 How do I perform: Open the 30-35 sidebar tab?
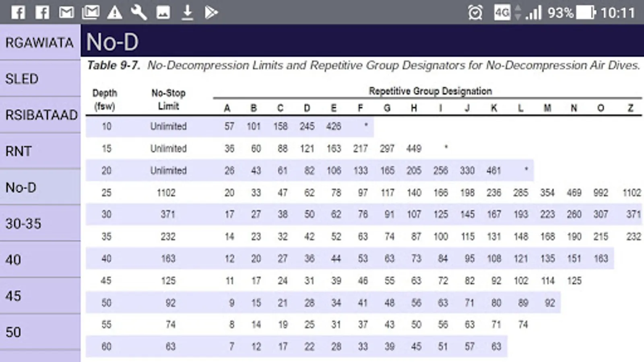click(x=40, y=223)
